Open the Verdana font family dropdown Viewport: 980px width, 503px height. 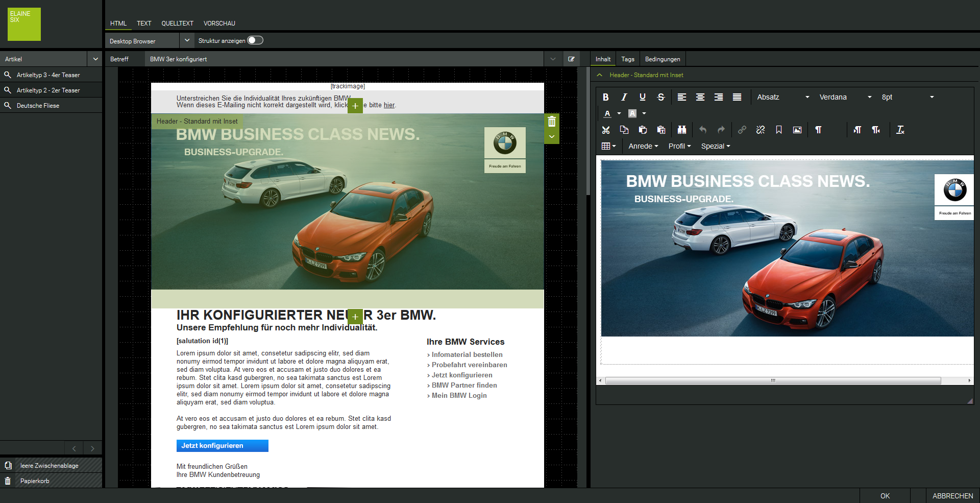click(x=845, y=97)
